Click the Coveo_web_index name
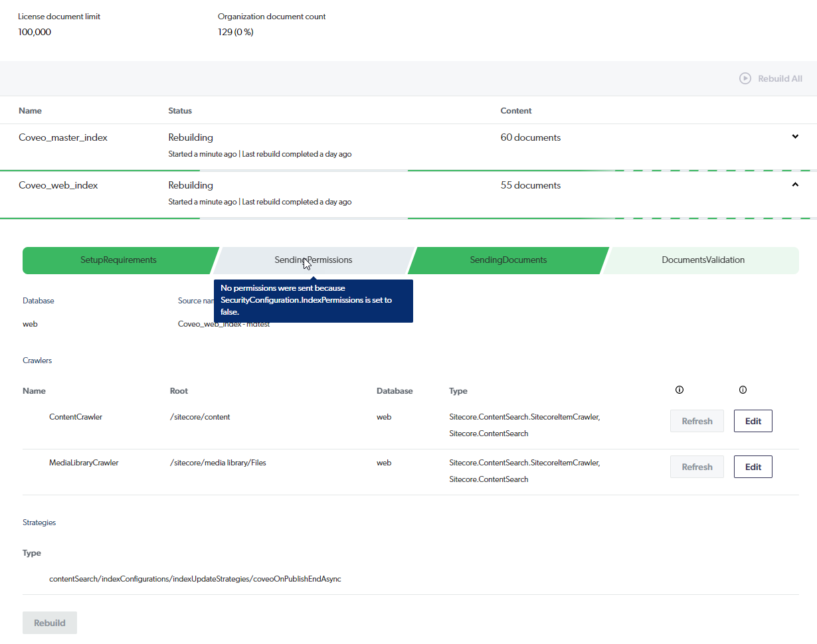 [x=58, y=185]
